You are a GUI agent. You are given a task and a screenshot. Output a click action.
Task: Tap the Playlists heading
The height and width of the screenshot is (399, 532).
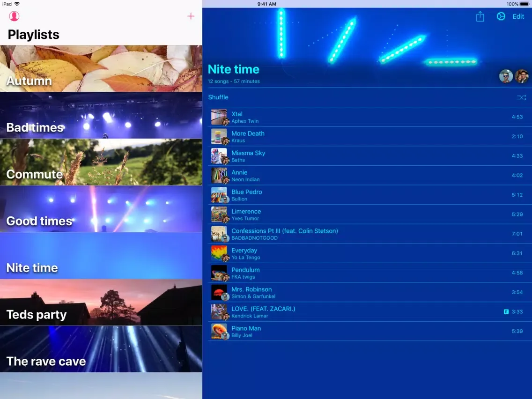(x=34, y=35)
